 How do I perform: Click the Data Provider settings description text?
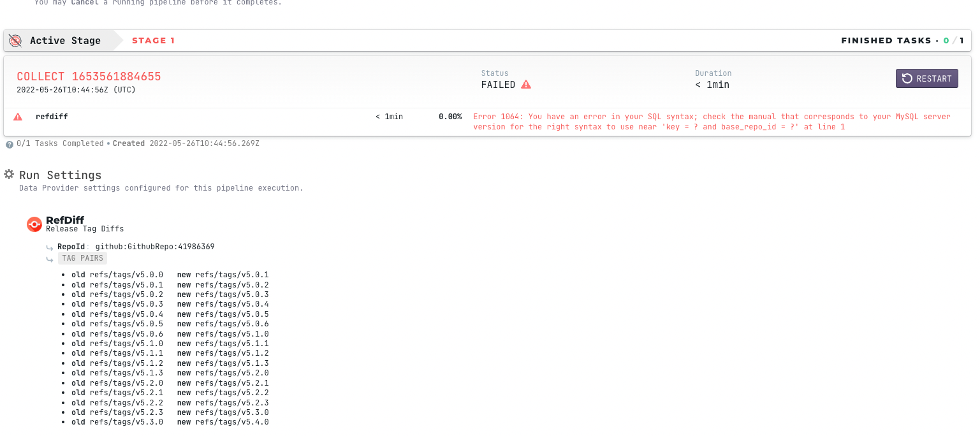[161, 188]
